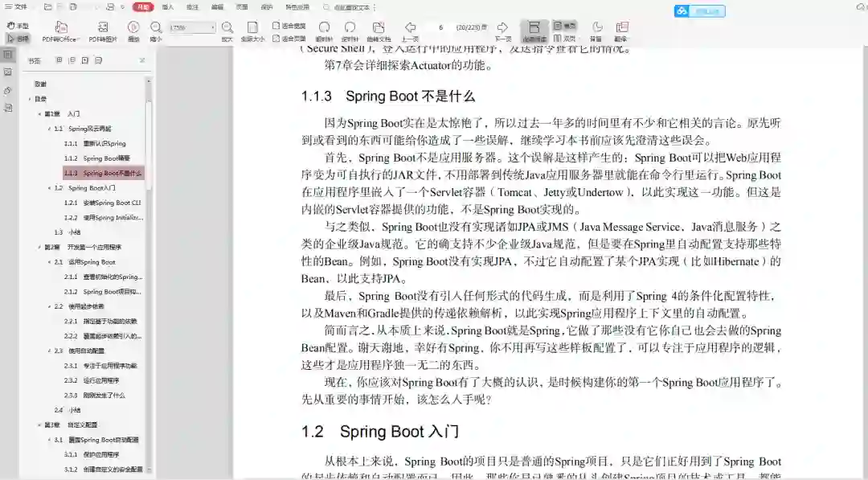Click the Open file folder icon in title bar
868x480 pixels.
(x=48, y=7)
